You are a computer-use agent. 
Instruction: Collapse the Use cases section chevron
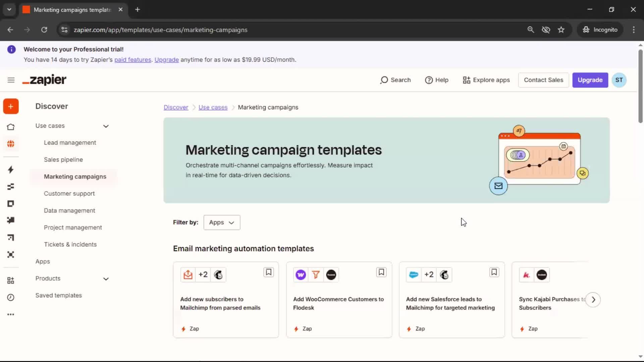pyautogui.click(x=106, y=126)
